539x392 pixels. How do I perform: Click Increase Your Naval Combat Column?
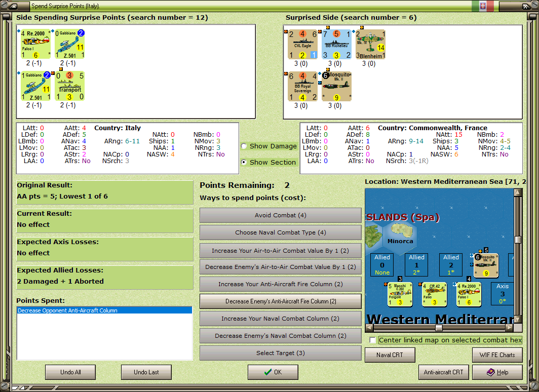pos(280,319)
